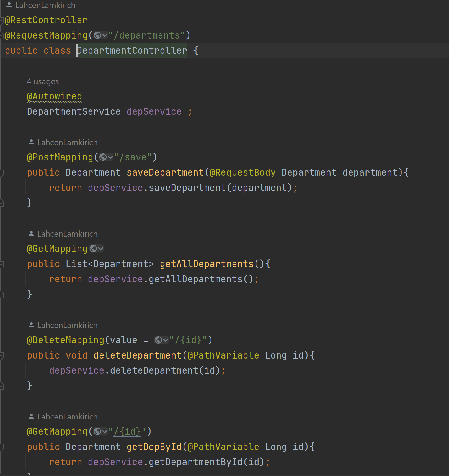Open the dropdown chevron next to "/save" globe
The width and height of the screenshot is (449, 476).
point(110,157)
